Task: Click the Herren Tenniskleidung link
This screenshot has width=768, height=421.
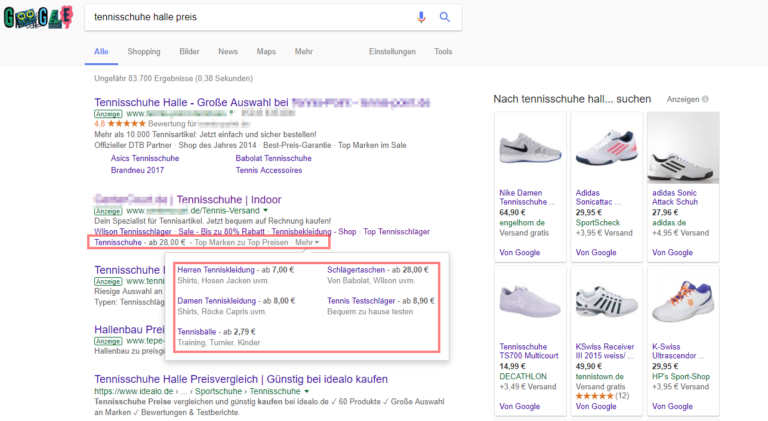Action: pyautogui.click(x=212, y=270)
